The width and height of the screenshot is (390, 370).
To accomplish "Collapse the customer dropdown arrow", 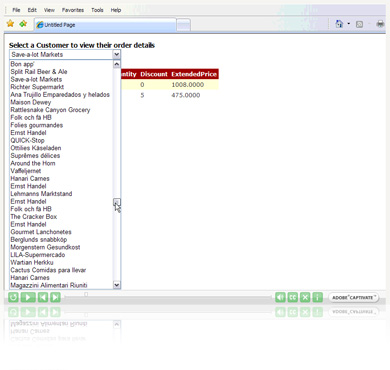I will point(116,54).
